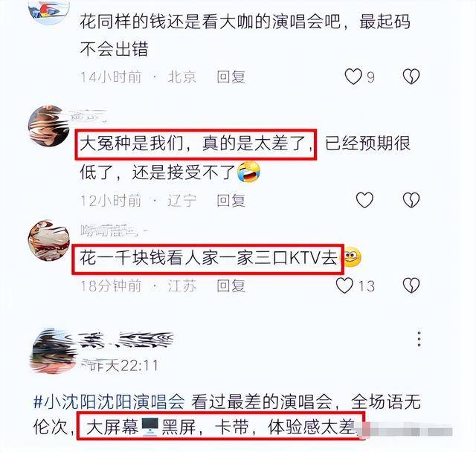476x452 pixels.
Task: Select the comment text 大冤种是我们
Action: (132, 143)
